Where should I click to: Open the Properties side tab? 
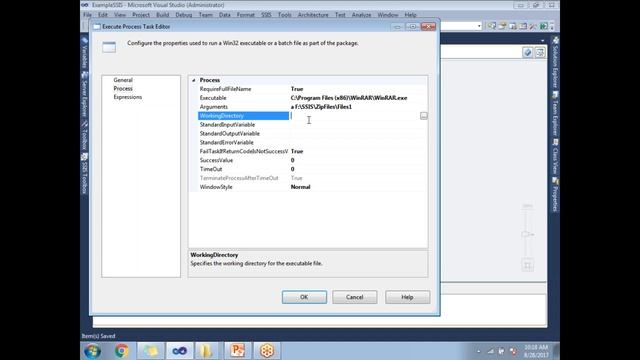click(x=555, y=194)
